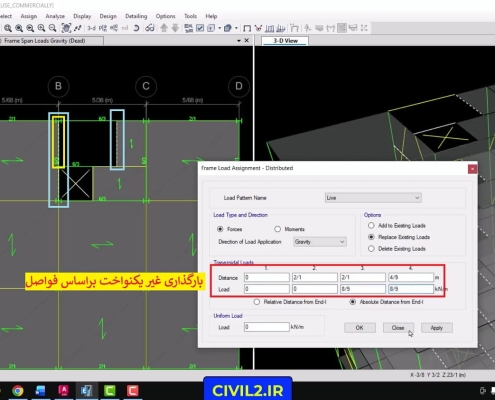Click the Perspective Toggle glasses icon
Screen dimensions: 495x400
150,28
